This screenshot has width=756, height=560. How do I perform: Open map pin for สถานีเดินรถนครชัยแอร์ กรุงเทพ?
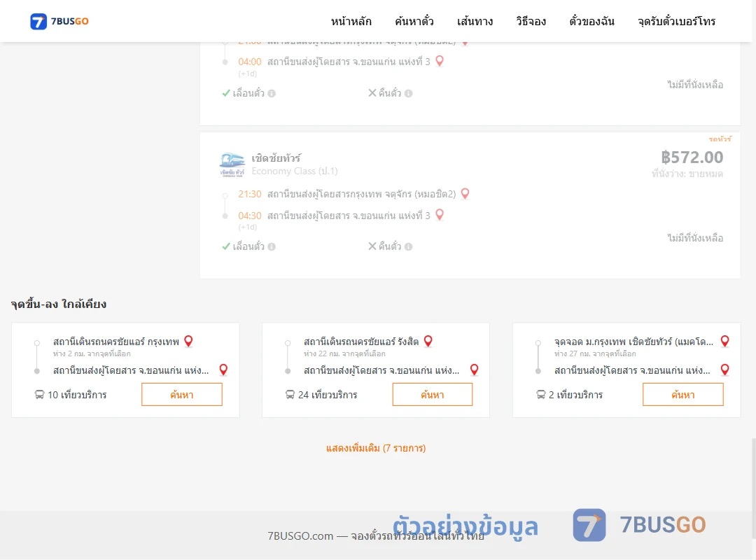188,342
